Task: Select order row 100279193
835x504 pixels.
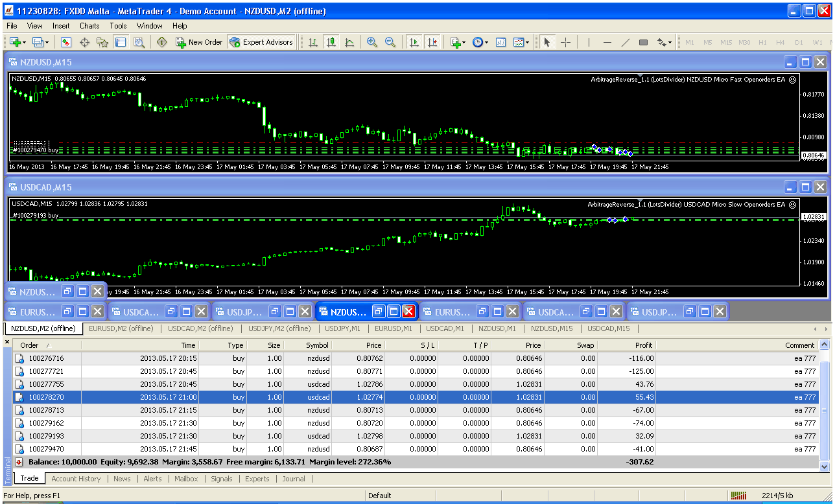Action: point(416,436)
